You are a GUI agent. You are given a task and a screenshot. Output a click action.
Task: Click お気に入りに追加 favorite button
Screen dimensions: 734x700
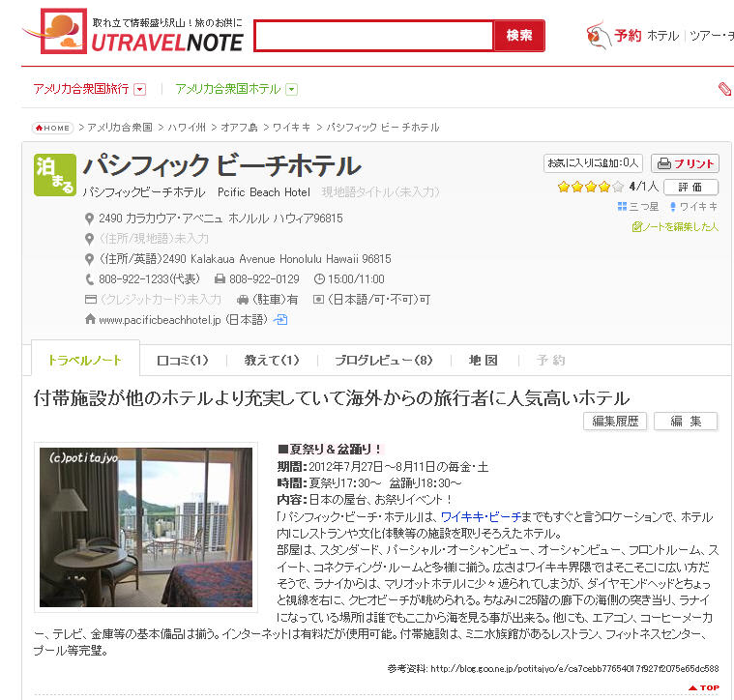(x=593, y=163)
